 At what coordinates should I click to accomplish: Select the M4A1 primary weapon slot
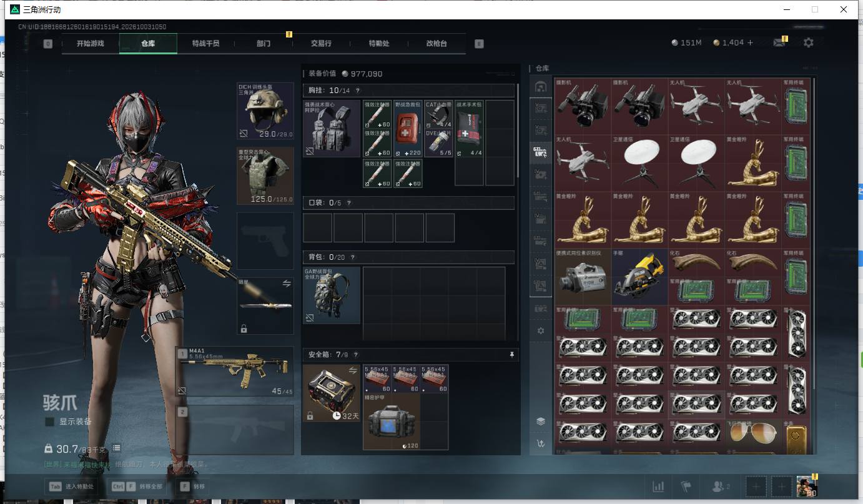coord(235,372)
